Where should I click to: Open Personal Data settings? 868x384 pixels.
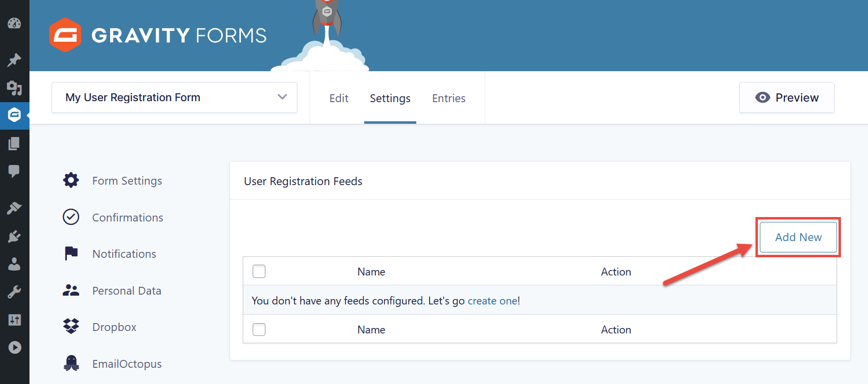127,291
